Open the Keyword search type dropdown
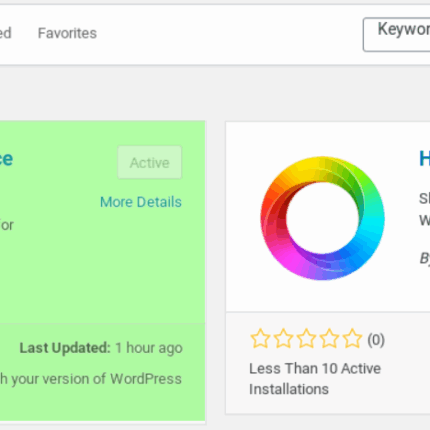Screen dimensions: 430x430 (x=397, y=35)
